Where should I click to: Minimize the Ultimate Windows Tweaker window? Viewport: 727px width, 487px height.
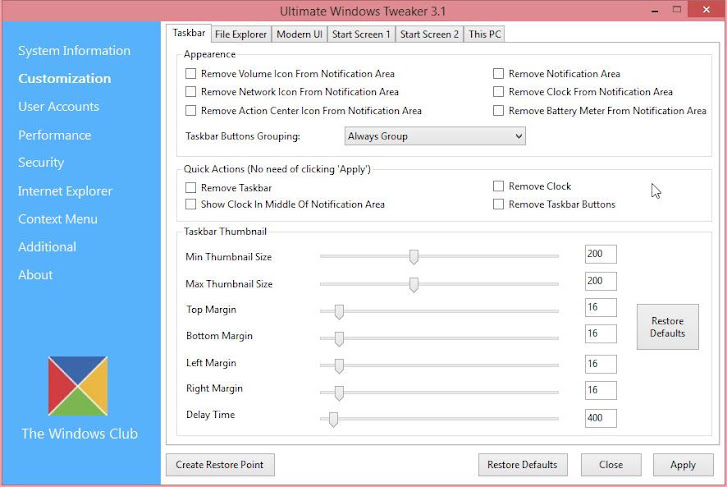click(655, 10)
